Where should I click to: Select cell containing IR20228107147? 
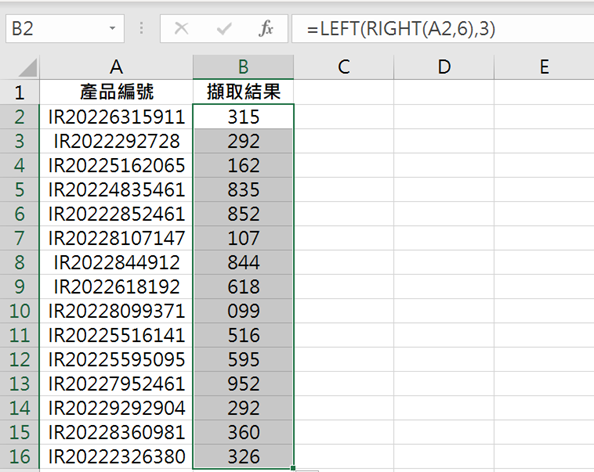click(x=116, y=238)
